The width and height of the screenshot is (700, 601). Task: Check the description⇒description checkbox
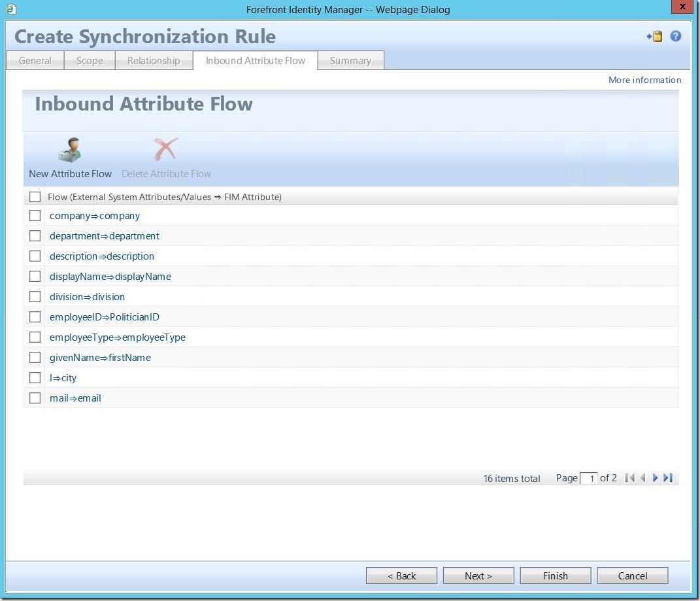[35, 256]
